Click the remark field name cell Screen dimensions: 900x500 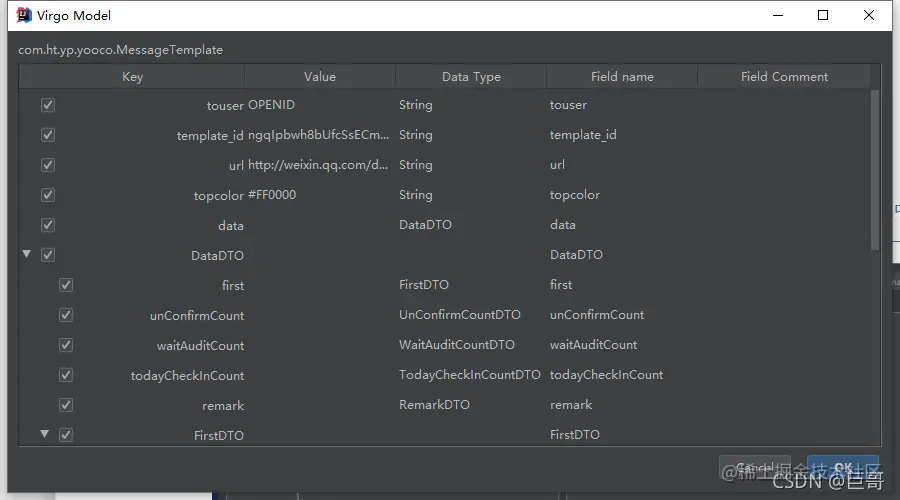tap(571, 405)
